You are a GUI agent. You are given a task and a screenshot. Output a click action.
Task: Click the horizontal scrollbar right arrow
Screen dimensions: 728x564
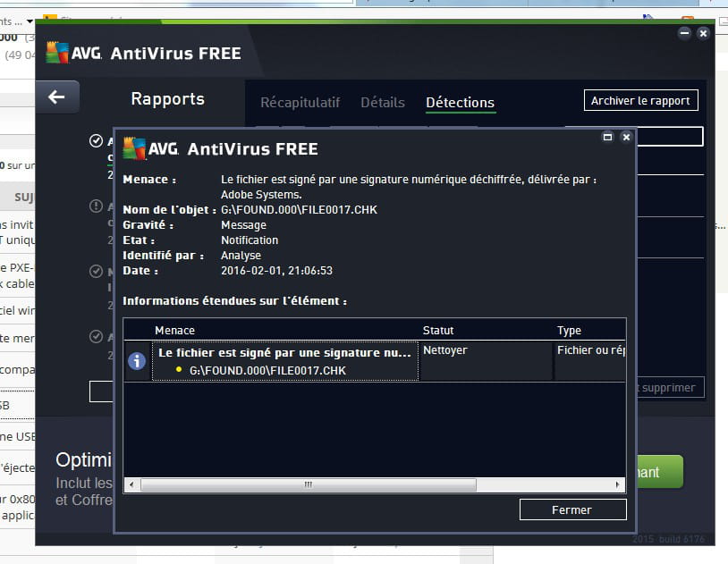point(617,484)
